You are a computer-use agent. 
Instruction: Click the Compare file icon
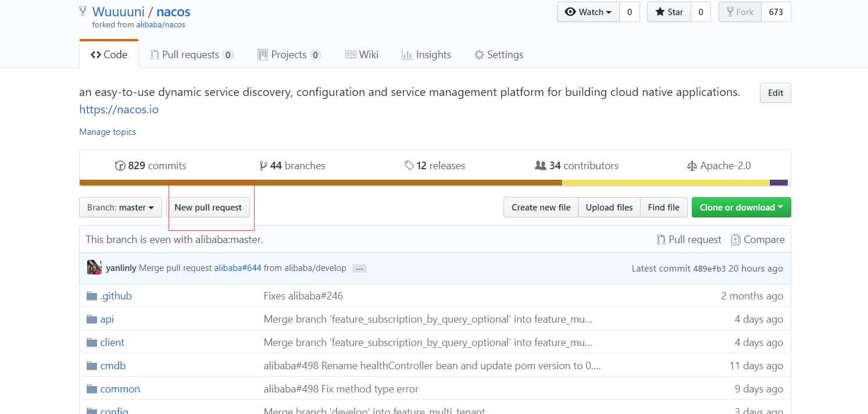(735, 240)
